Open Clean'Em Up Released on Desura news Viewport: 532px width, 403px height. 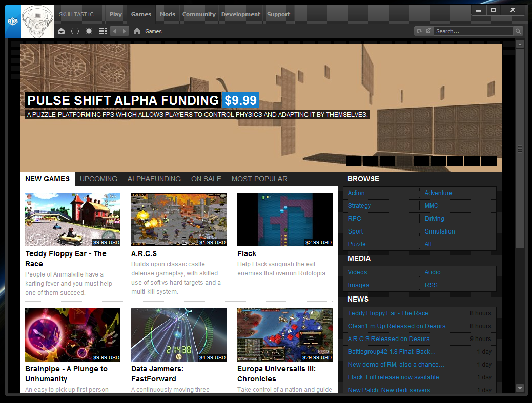point(396,326)
